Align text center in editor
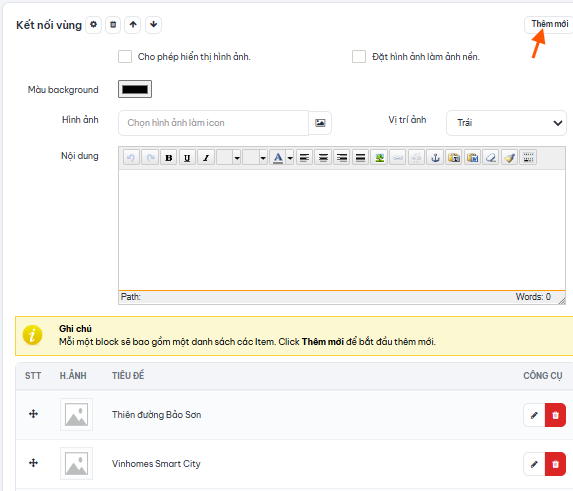The height and width of the screenshot is (491, 573). 323,157
